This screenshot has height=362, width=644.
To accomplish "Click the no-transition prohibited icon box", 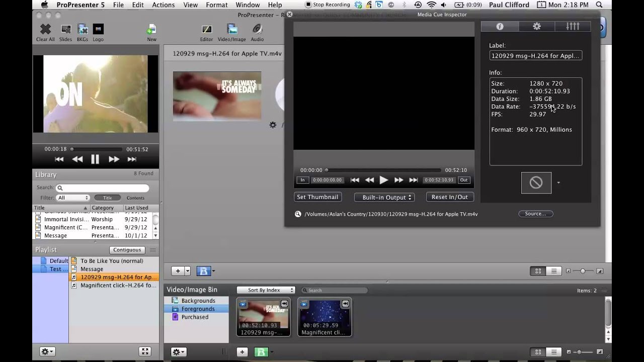I will (x=536, y=183).
